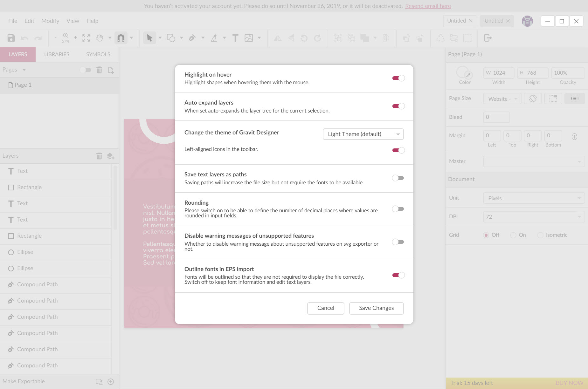The height and width of the screenshot is (389, 588).
Task: Open the View menu
Action: pos(73,21)
